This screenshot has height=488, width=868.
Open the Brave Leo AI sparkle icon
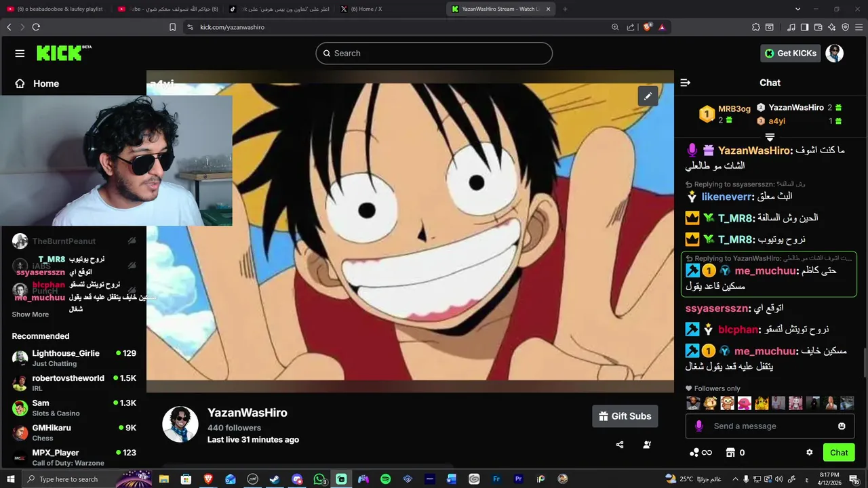tap(832, 27)
